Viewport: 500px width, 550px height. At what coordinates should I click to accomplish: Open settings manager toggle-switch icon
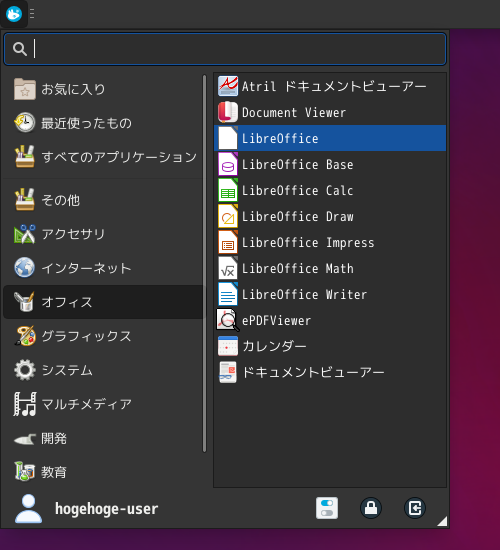click(327, 508)
